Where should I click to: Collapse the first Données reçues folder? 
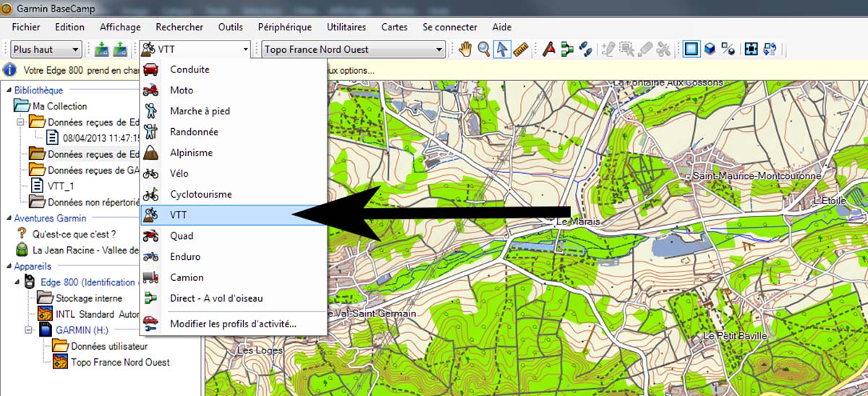point(20,122)
